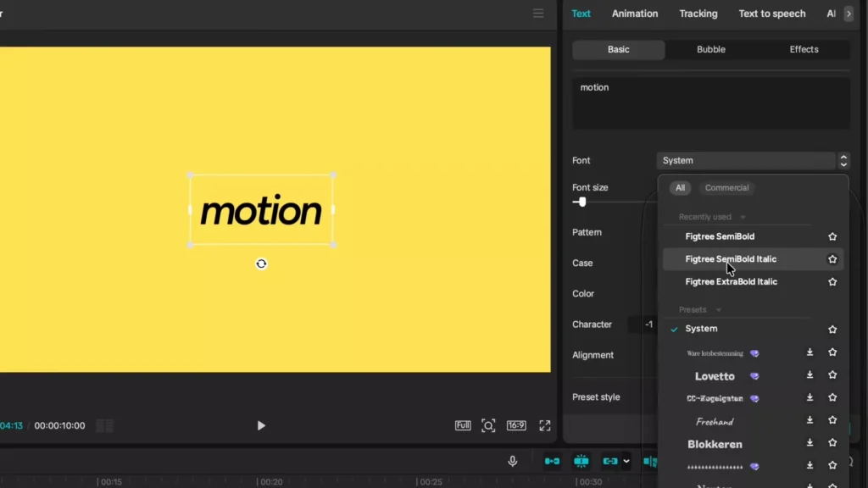Screen dimensions: 868x488
Task: Filter fonts by Commercial
Action: coord(726,188)
